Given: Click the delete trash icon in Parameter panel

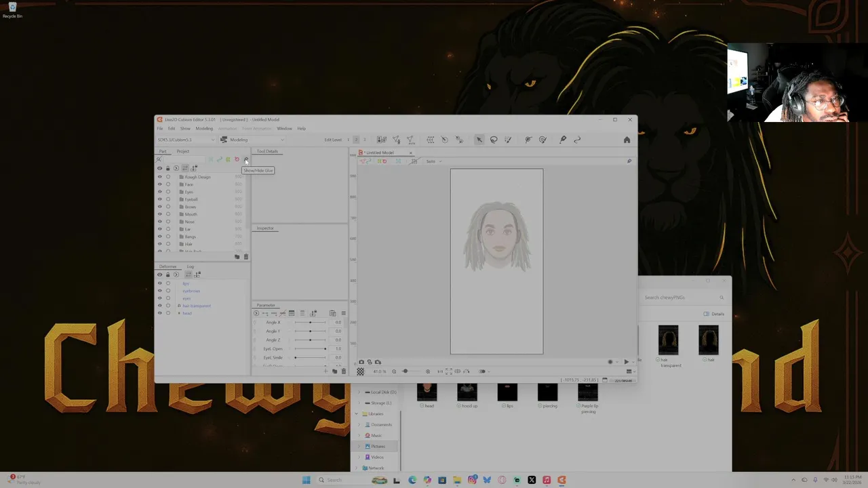Looking at the screenshot, I should click(x=343, y=371).
